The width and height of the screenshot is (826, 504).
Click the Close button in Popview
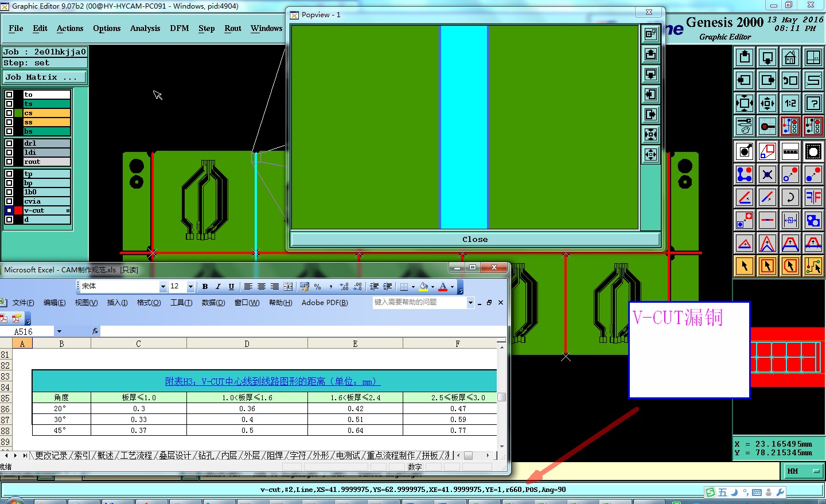475,239
